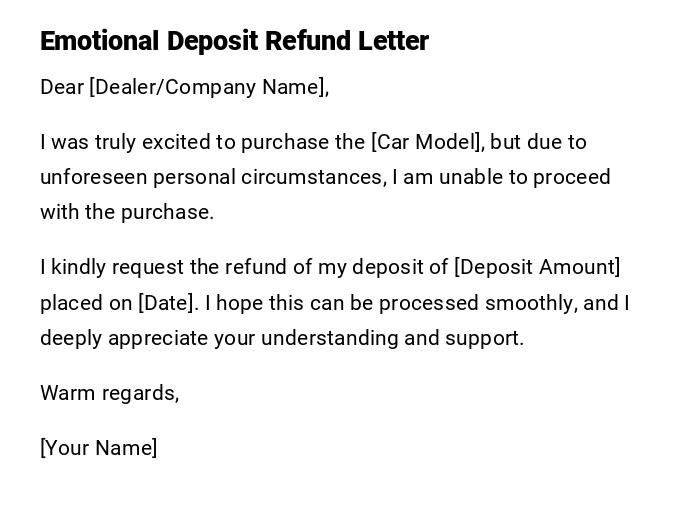Click the word "Emotional" in the heading
Viewport: 700px width, 510px height.
click(x=99, y=41)
